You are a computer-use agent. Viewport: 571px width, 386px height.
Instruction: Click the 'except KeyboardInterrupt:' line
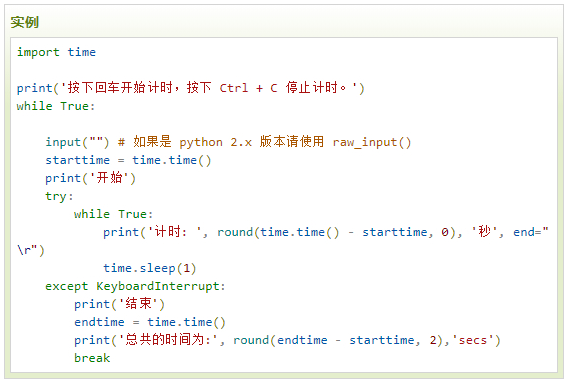click(135, 286)
